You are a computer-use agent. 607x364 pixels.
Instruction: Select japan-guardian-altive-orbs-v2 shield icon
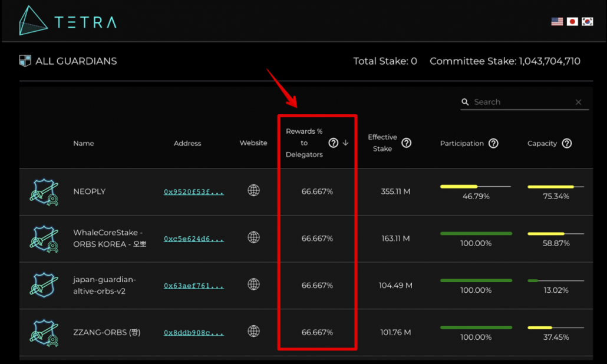point(44,285)
